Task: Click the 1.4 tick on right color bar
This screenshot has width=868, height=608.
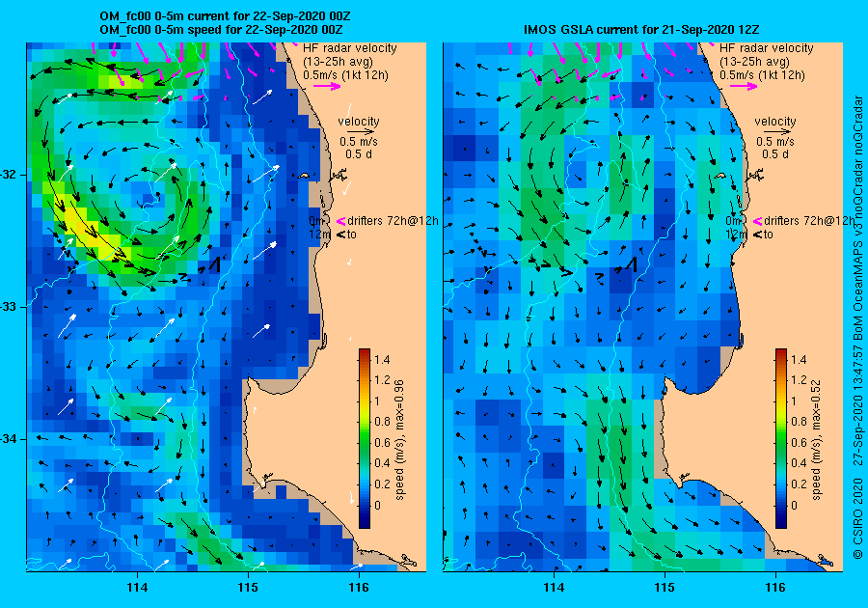Action: tap(800, 359)
